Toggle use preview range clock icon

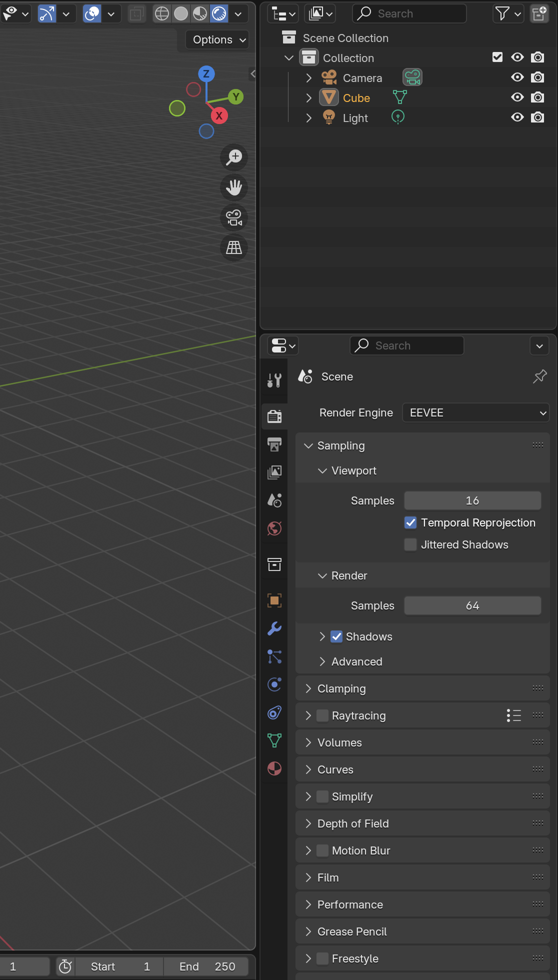[65, 966]
